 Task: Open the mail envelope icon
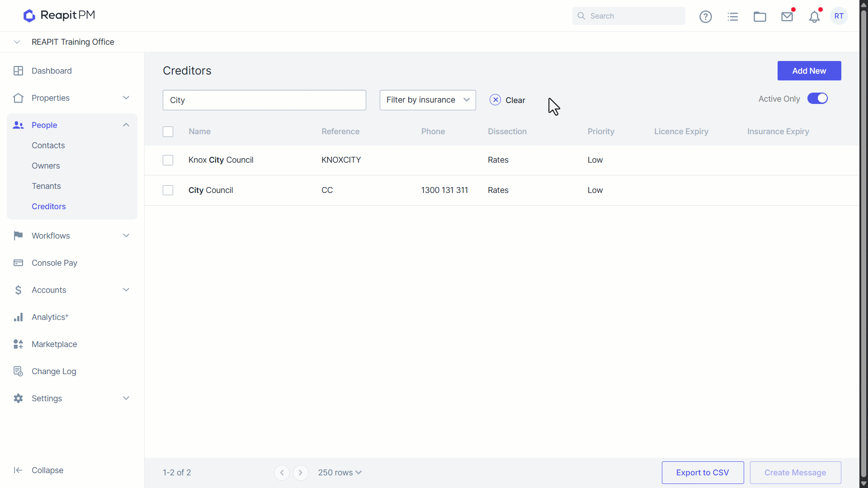[787, 17]
